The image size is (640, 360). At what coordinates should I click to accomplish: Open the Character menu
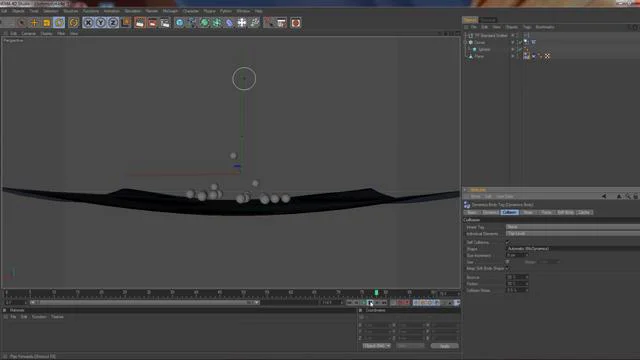(x=191, y=11)
